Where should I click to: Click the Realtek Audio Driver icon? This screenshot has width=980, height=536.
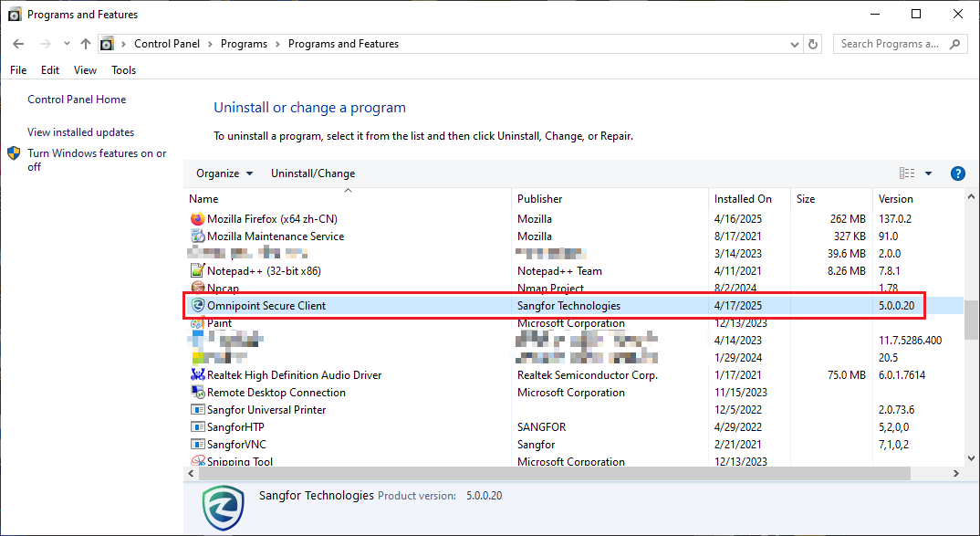pyautogui.click(x=197, y=374)
